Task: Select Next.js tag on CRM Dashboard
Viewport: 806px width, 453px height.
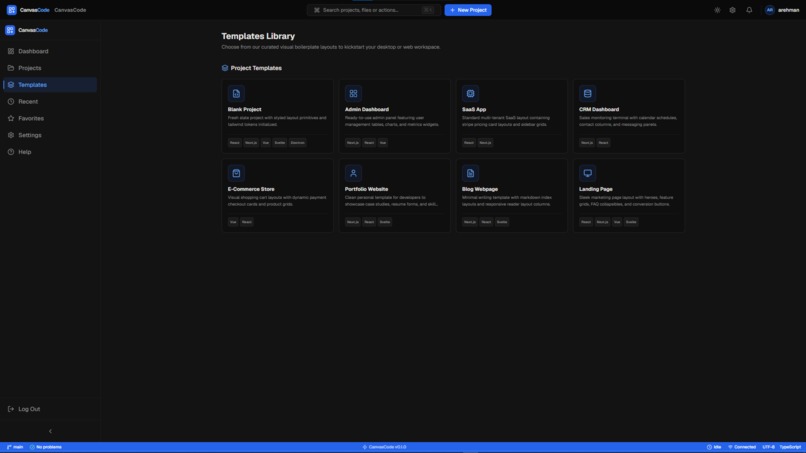Action: tap(587, 142)
